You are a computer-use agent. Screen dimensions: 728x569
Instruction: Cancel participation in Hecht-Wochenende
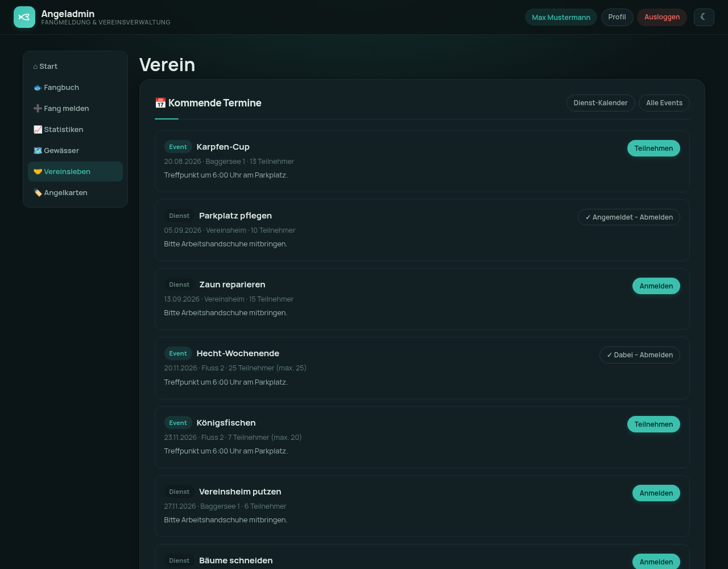(640, 355)
